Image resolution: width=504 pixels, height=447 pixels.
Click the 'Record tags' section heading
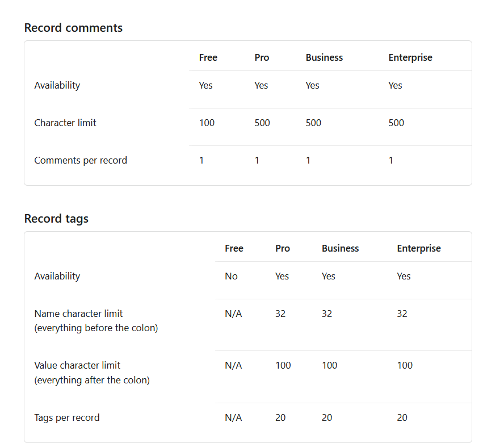point(56,219)
